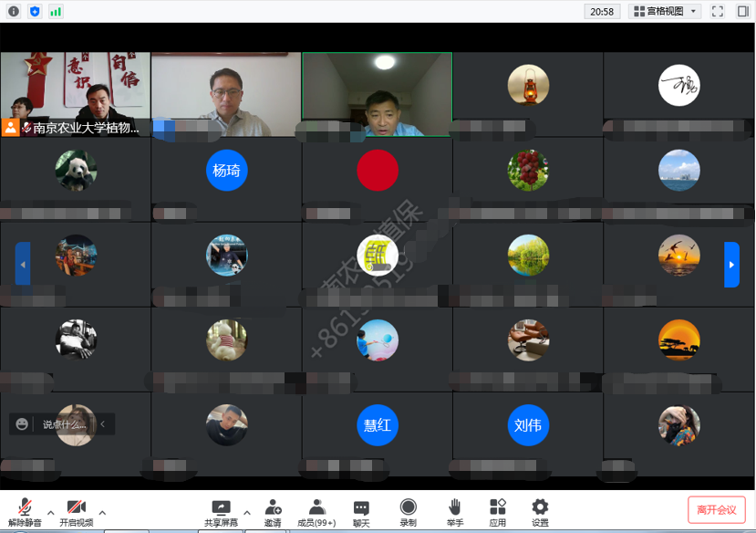Check the green network signal icon
756x533 pixels.
(57, 11)
